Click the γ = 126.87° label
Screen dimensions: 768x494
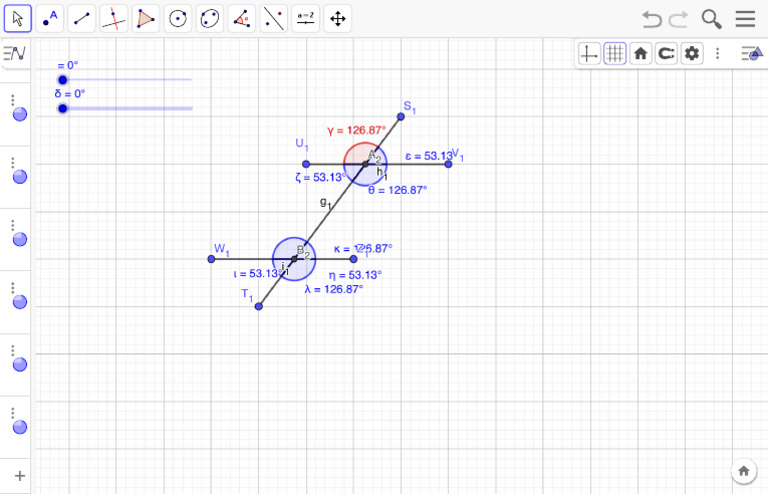click(357, 130)
